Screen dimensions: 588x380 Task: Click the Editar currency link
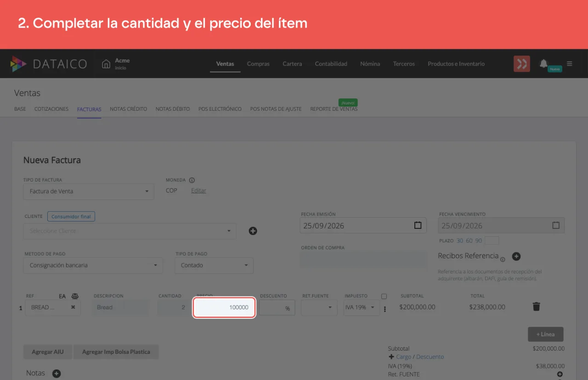[x=198, y=191]
